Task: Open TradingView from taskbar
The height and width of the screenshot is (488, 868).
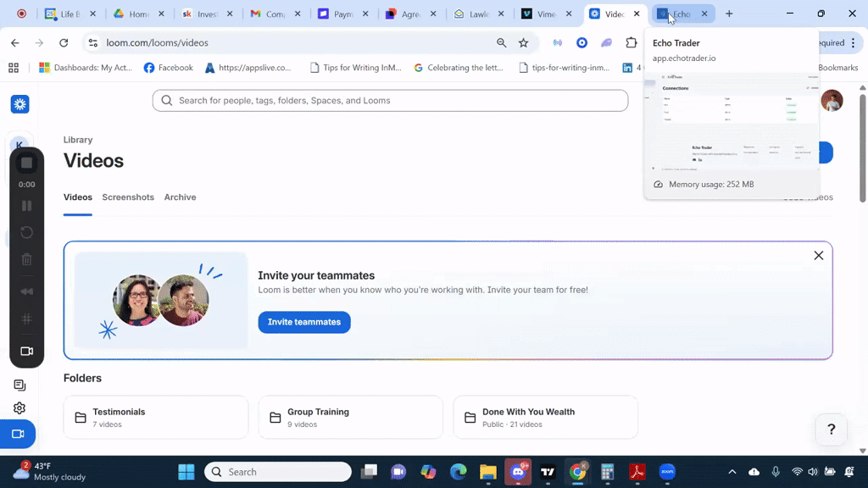Action: [548, 472]
